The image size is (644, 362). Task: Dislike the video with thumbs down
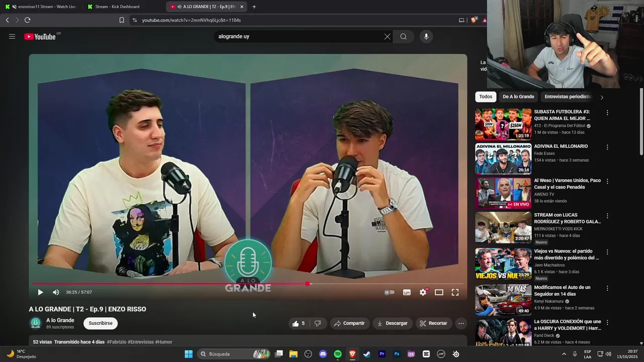tap(317, 323)
